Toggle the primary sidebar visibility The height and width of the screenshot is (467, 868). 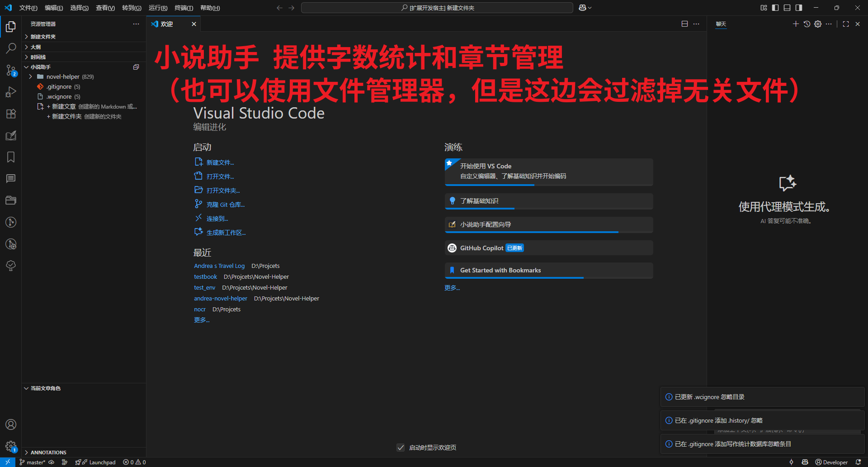point(775,8)
